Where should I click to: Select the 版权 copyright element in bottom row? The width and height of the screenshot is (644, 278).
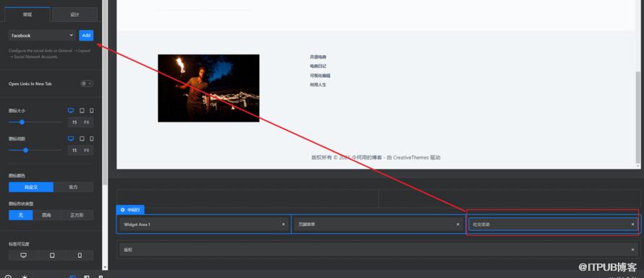pos(378,250)
